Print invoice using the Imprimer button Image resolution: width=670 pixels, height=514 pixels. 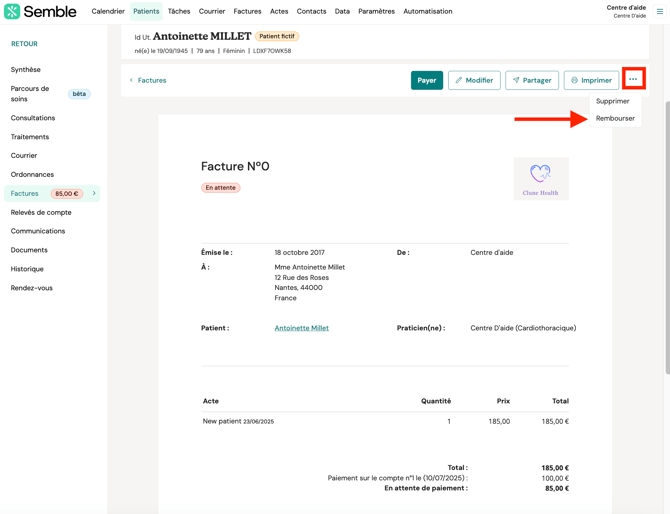coord(591,80)
